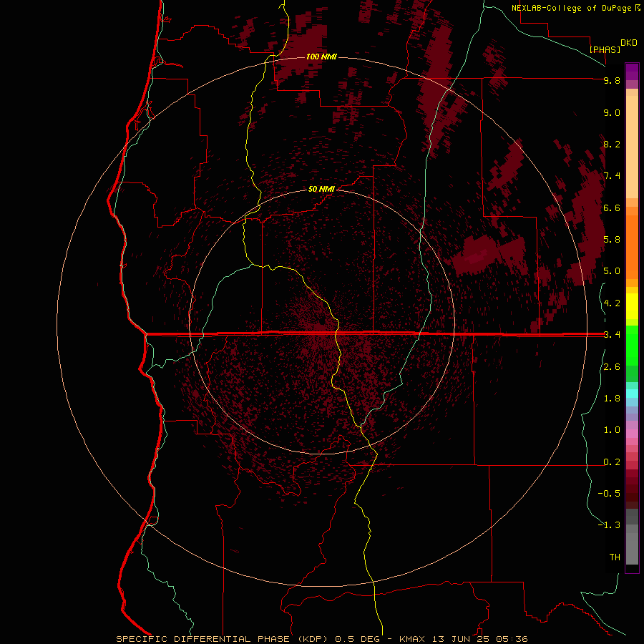Click the TH label at legend bottom
This screenshot has height=644, width=644.
pos(615,557)
